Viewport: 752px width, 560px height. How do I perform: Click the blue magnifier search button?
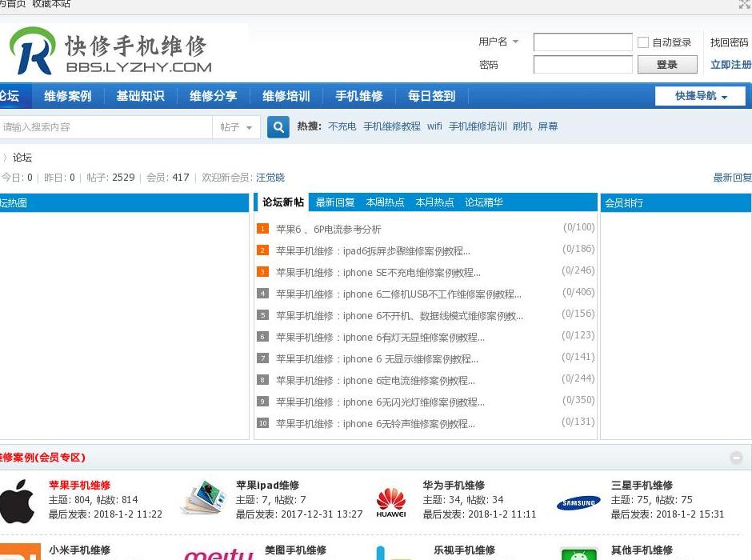point(278,127)
